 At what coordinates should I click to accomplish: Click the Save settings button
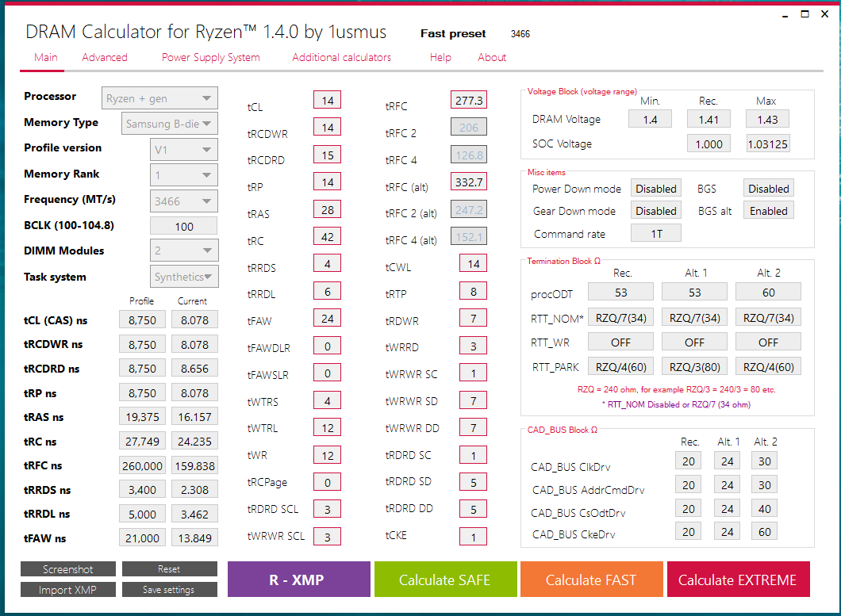coord(170,590)
